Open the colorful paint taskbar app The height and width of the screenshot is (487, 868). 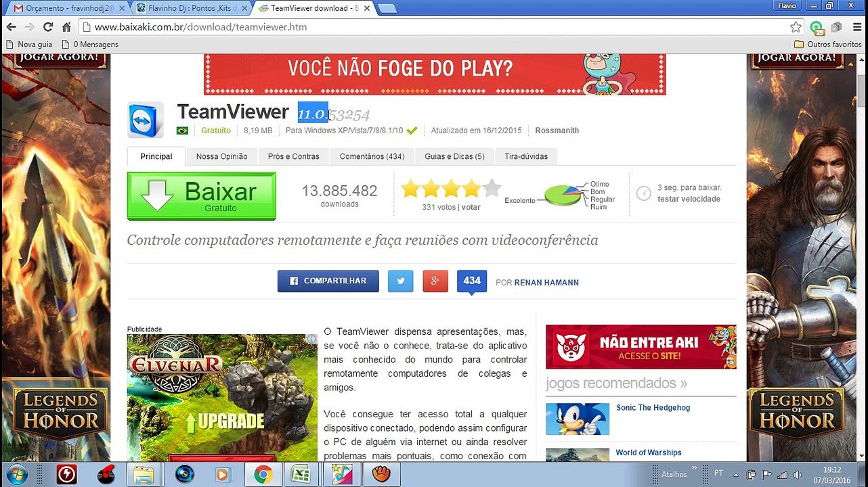point(342,474)
